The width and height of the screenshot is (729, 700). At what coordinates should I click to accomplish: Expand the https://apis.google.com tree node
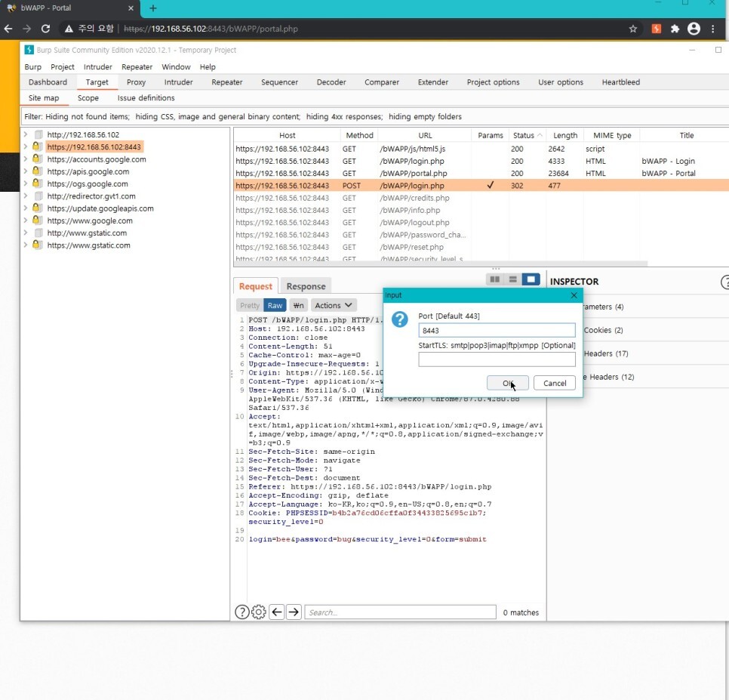[26, 171]
